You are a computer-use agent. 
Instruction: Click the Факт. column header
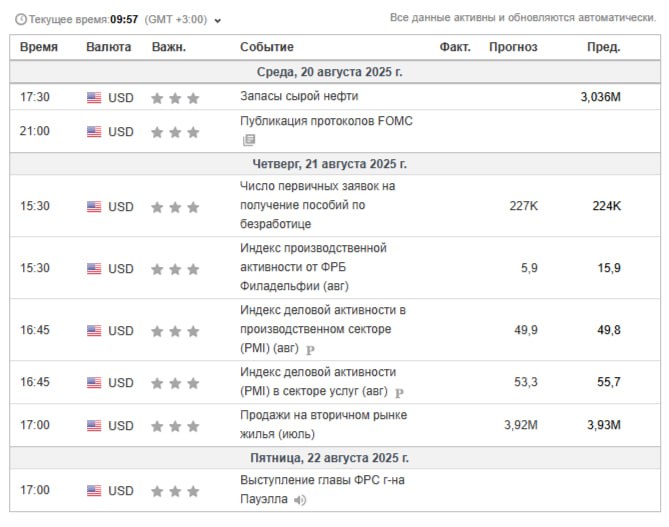[x=455, y=47]
